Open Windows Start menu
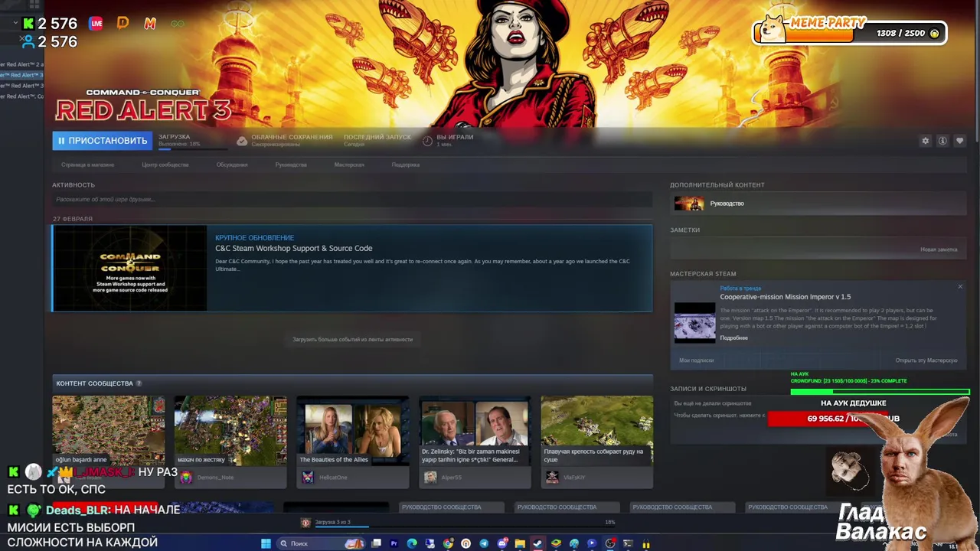The height and width of the screenshot is (551, 980). (x=266, y=543)
